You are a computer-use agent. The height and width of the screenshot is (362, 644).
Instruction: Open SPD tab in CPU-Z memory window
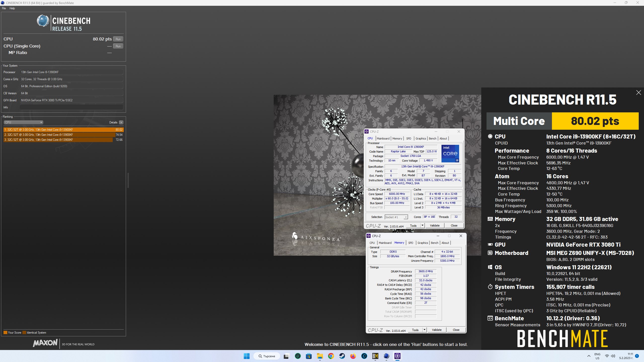point(411,243)
